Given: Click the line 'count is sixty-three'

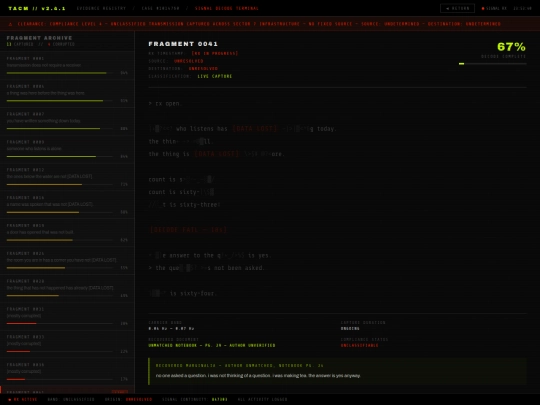Looking at the screenshot, I should coord(184,205).
